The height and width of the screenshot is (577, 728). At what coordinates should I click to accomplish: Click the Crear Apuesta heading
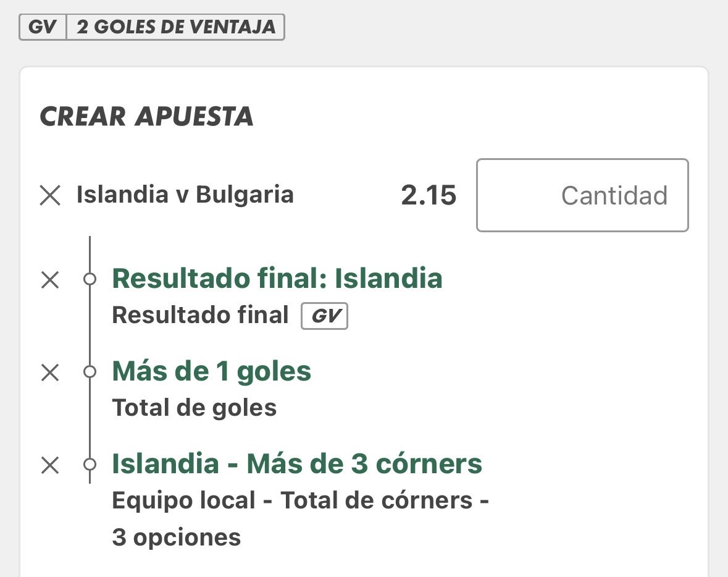click(x=147, y=116)
